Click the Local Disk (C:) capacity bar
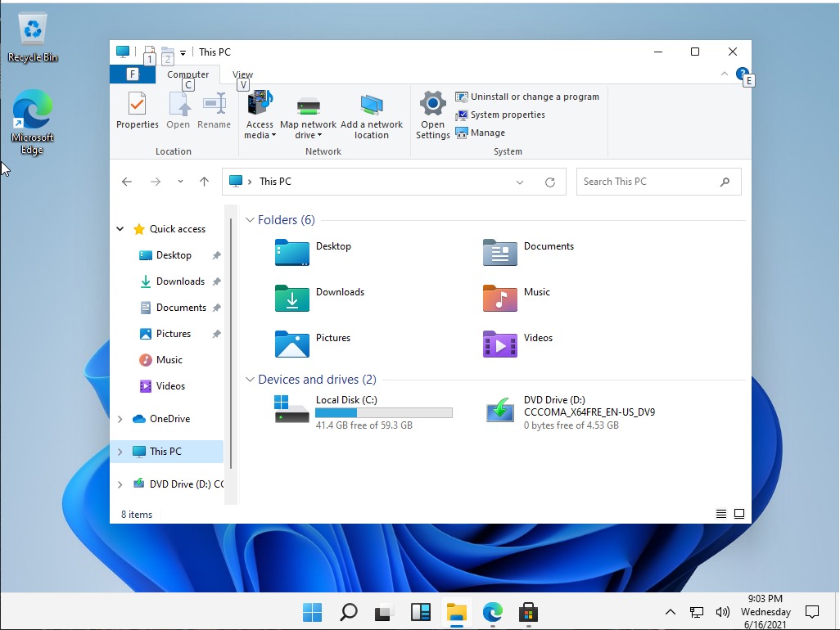Image resolution: width=840 pixels, height=630 pixels. pyautogui.click(x=383, y=412)
